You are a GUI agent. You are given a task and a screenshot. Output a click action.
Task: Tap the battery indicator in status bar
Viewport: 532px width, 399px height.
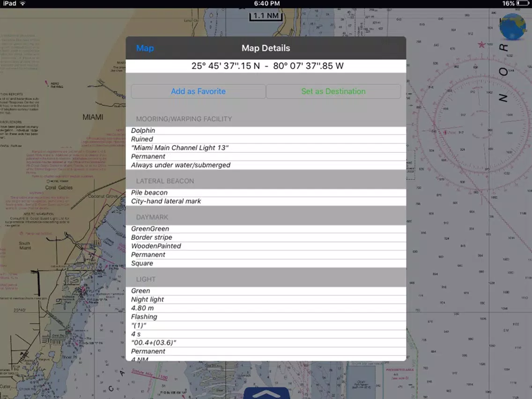[x=523, y=3]
